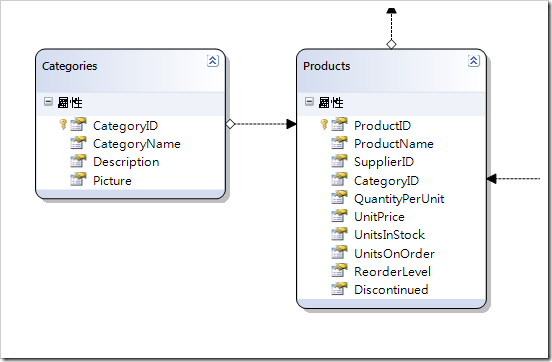Select the ProductID property text
Image resolution: width=552 pixels, height=362 pixels.
pos(382,126)
